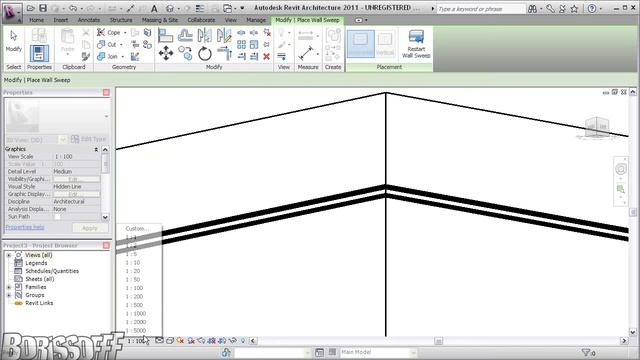Screen dimensions: 640x360
Task: Select the Legends item in Project Browser
Action: 36,263
